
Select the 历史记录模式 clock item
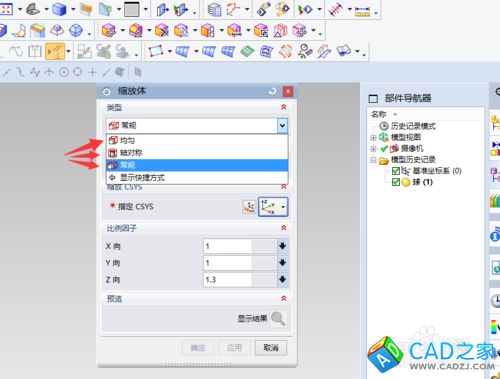(x=407, y=126)
